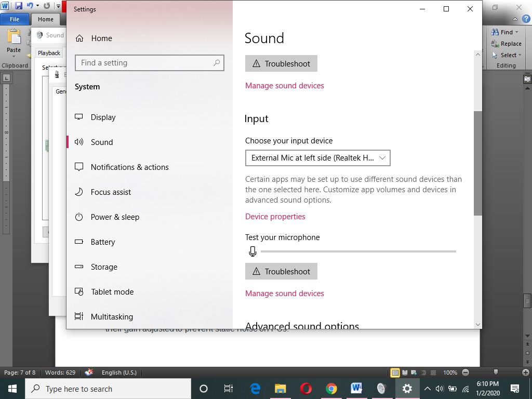Screen dimensions: 532x399
Task: Open the Device properties link
Action: coord(275,217)
